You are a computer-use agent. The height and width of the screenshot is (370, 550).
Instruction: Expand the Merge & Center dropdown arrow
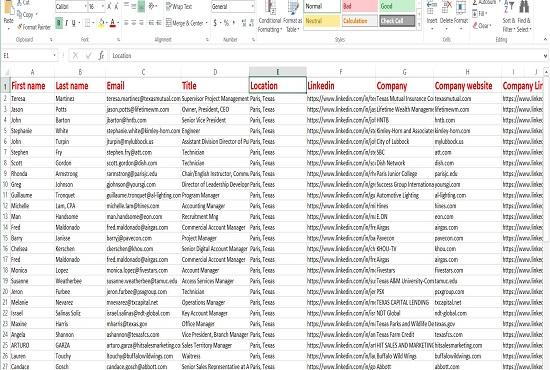(x=206, y=23)
